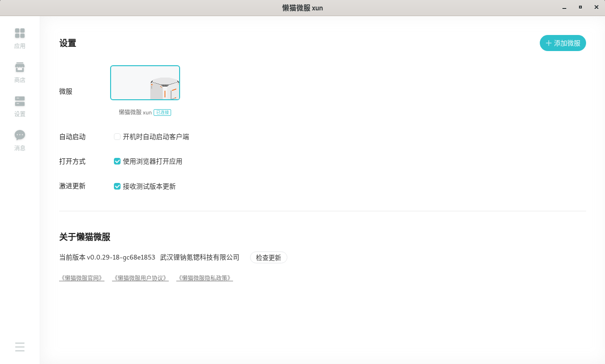
Task: Uncheck 接收测试版本更新 checkbox
Action: click(x=117, y=186)
